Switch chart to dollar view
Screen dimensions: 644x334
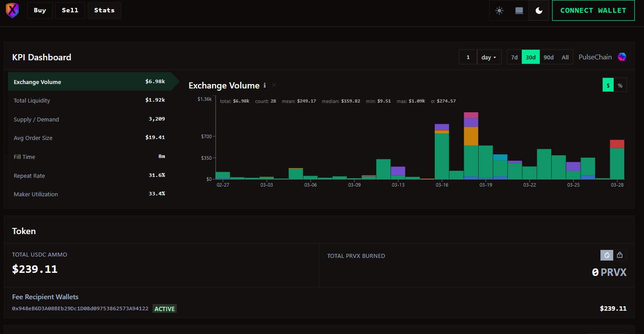click(x=608, y=85)
